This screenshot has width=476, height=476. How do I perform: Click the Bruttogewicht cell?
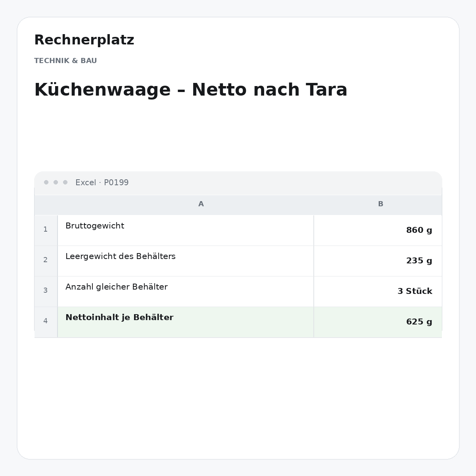186,230
